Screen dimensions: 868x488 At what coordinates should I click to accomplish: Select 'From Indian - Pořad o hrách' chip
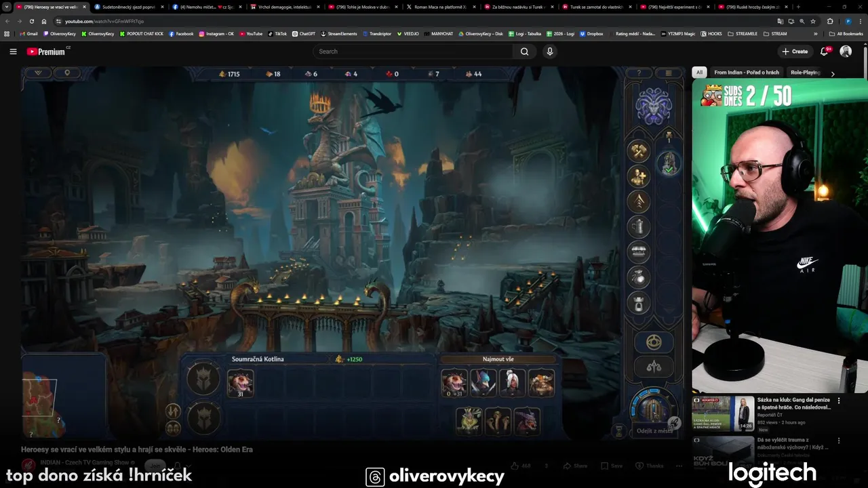pos(747,73)
